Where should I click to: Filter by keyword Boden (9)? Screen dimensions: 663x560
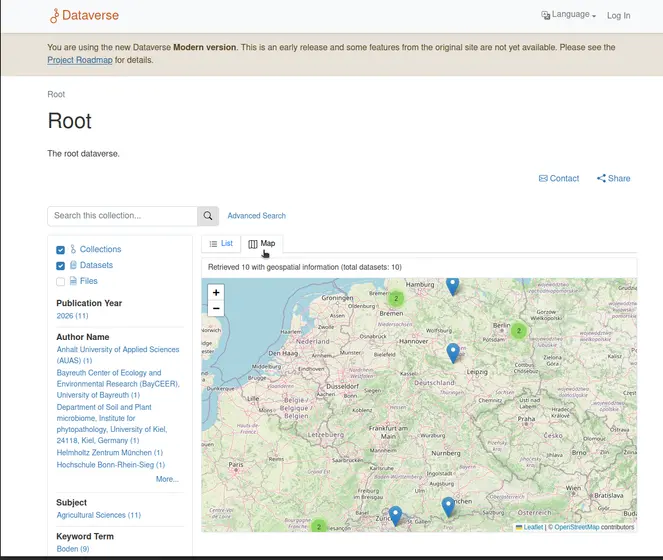(73, 549)
